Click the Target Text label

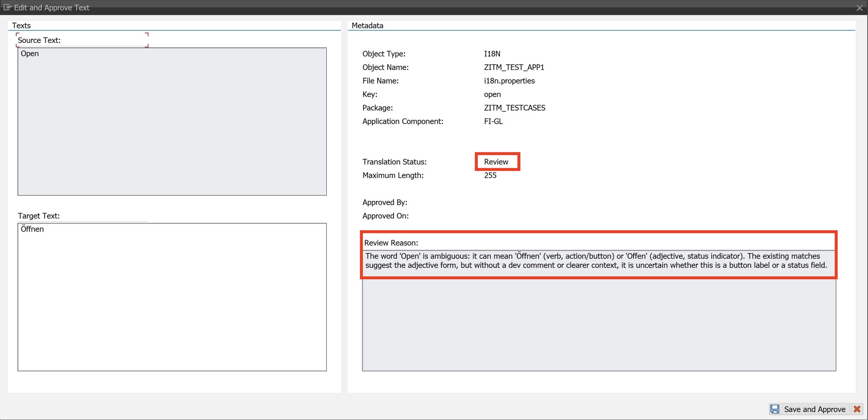pos(39,216)
